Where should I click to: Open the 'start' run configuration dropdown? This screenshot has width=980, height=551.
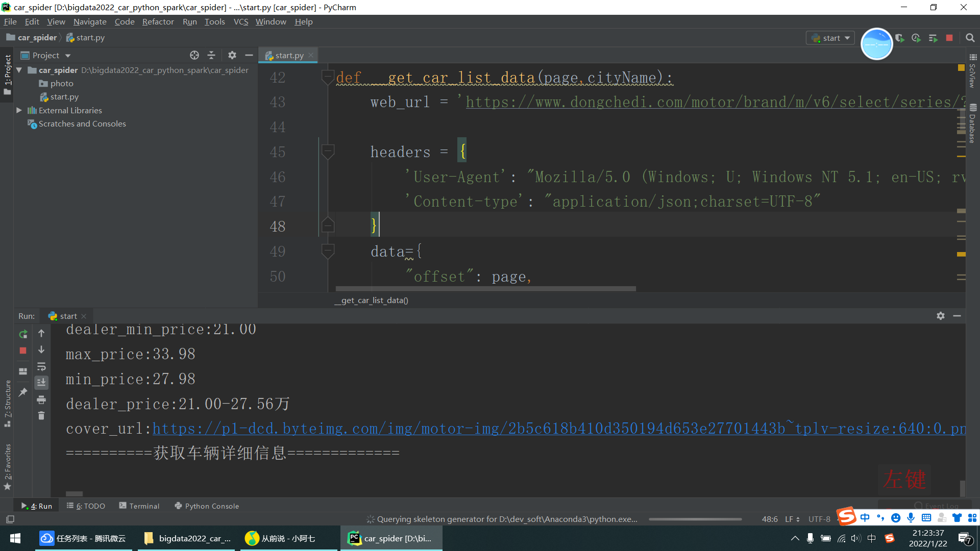point(831,38)
